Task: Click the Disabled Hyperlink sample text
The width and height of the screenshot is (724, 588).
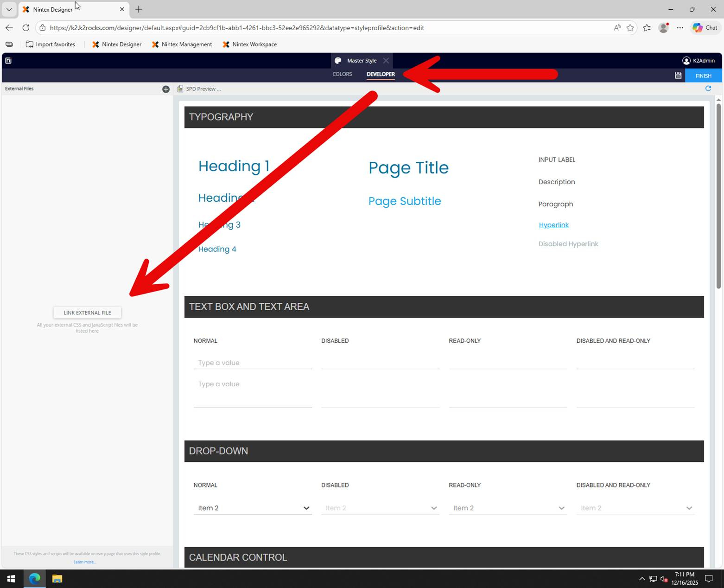Action: tap(568, 244)
